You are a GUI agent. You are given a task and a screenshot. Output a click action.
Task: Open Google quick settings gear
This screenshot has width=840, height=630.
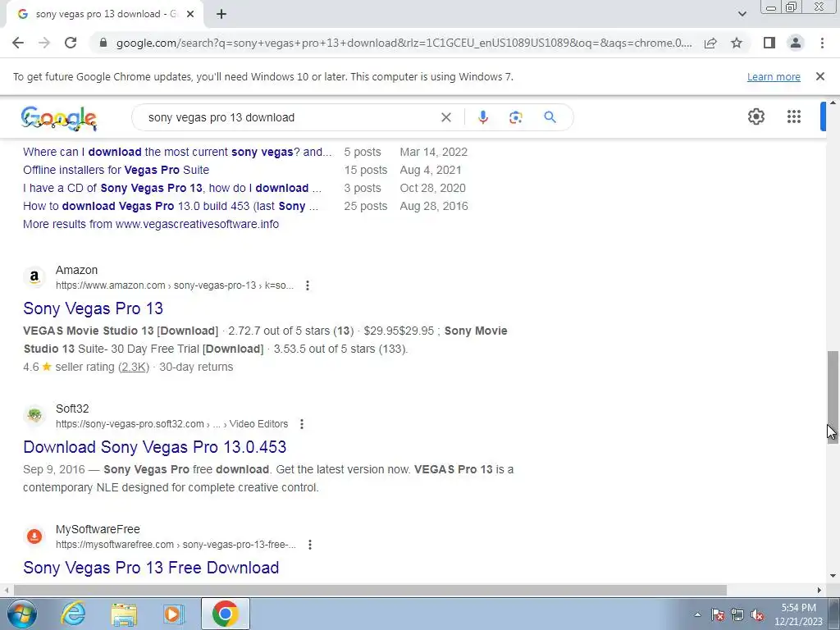[x=756, y=116]
